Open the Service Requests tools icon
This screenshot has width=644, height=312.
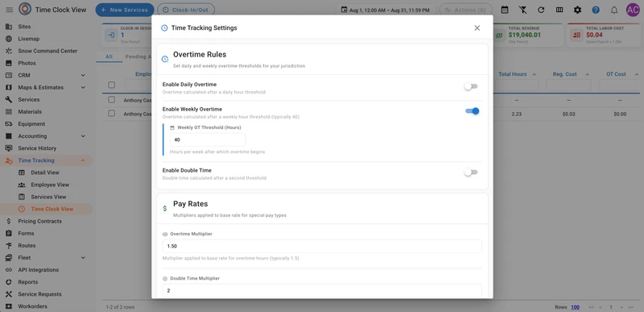click(9, 294)
